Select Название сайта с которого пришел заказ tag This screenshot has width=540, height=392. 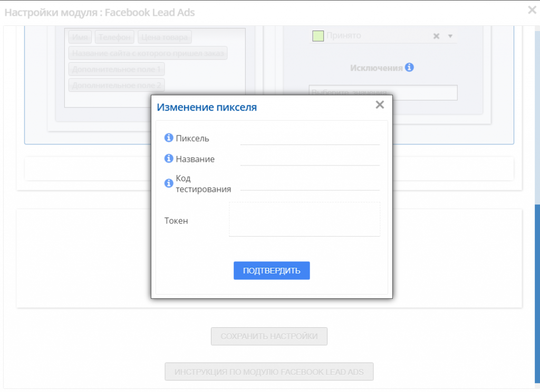pos(148,53)
